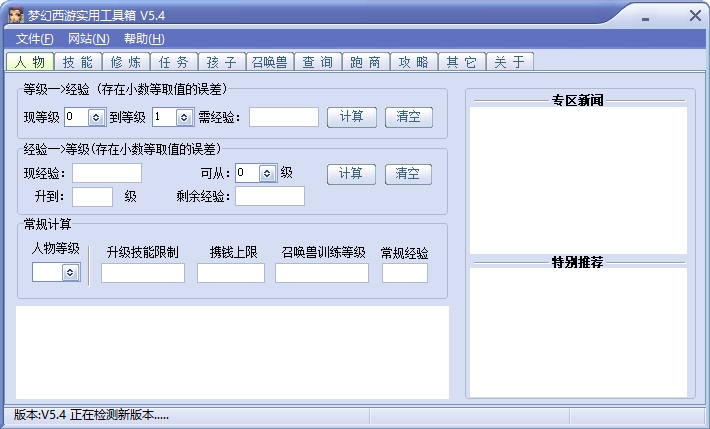Image resolution: width=710 pixels, height=429 pixels.
Task: Switch to the 跑商 tab
Action: (365, 62)
